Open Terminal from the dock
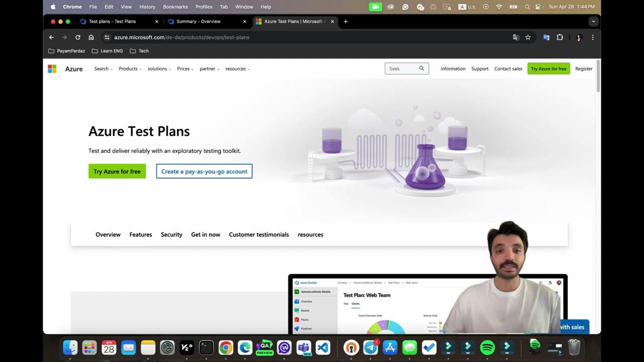The width and height of the screenshot is (644, 362). [x=206, y=347]
